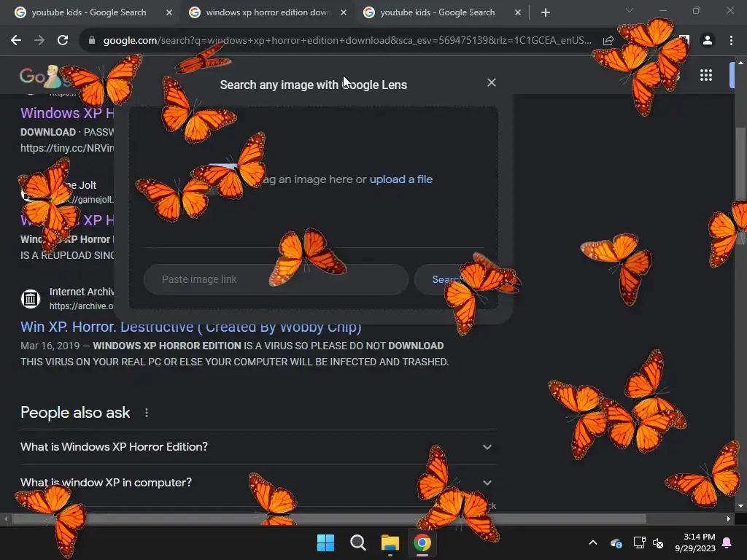747x560 pixels.
Task: Open first Windows XP H result link
Action: pyautogui.click(x=67, y=113)
